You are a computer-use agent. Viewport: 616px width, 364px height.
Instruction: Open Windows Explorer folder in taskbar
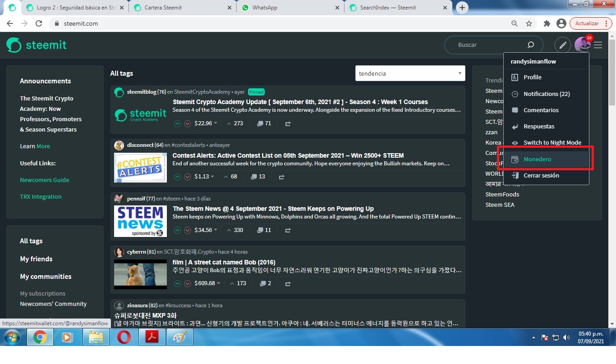pos(96,337)
